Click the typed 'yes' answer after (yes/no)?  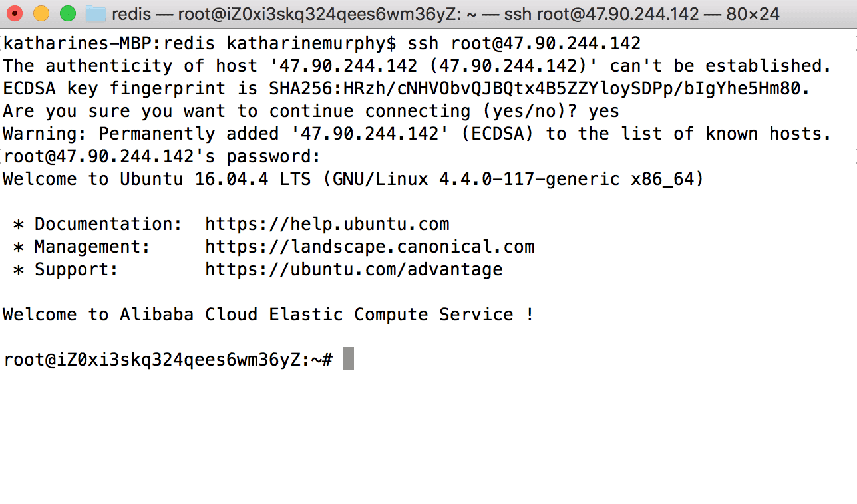point(604,111)
